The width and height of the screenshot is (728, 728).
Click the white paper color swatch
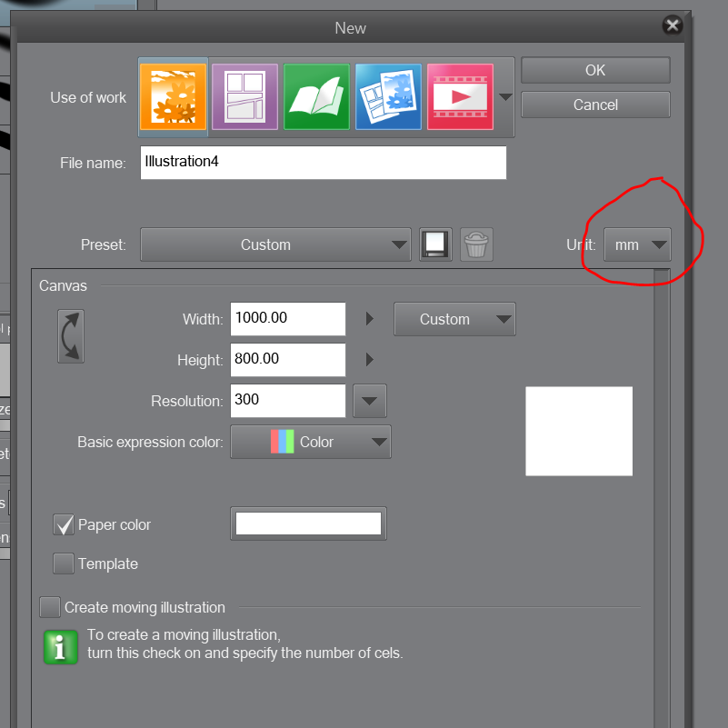click(x=308, y=524)
